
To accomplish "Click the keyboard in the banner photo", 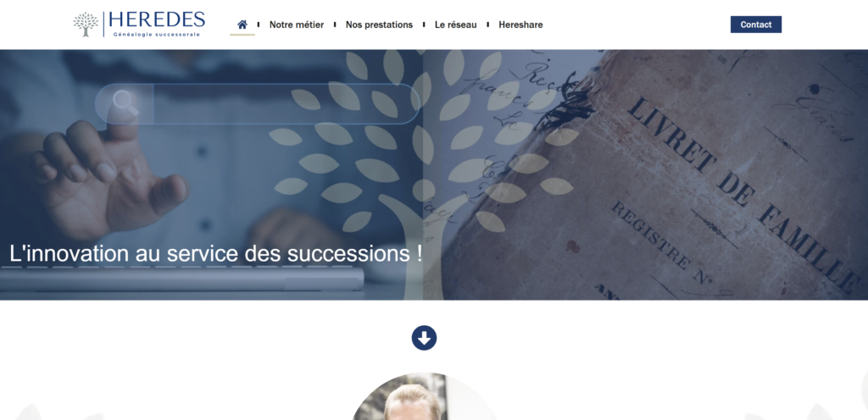I will (181, 278).
